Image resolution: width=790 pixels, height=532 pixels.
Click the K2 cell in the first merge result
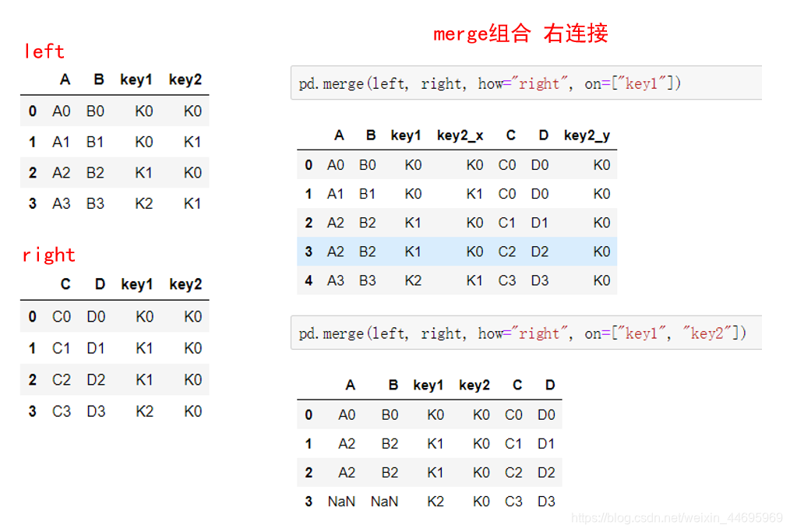point(413,280)
